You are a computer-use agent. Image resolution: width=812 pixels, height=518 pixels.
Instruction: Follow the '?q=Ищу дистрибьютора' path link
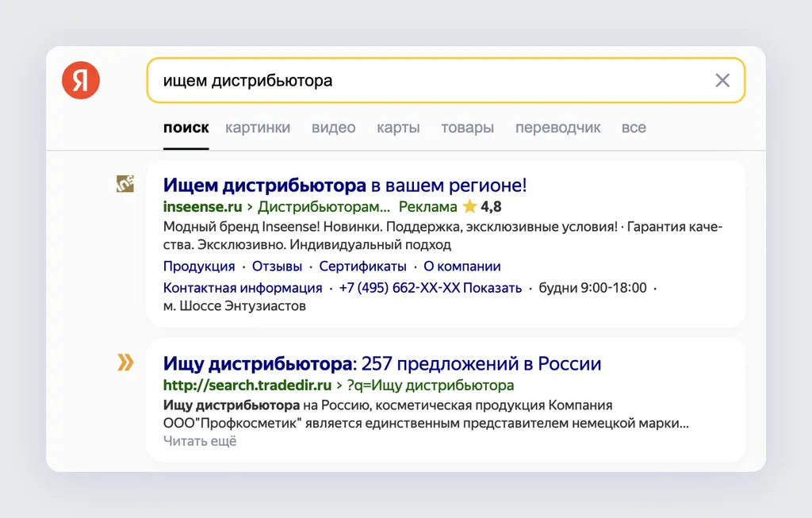[431, 386]
